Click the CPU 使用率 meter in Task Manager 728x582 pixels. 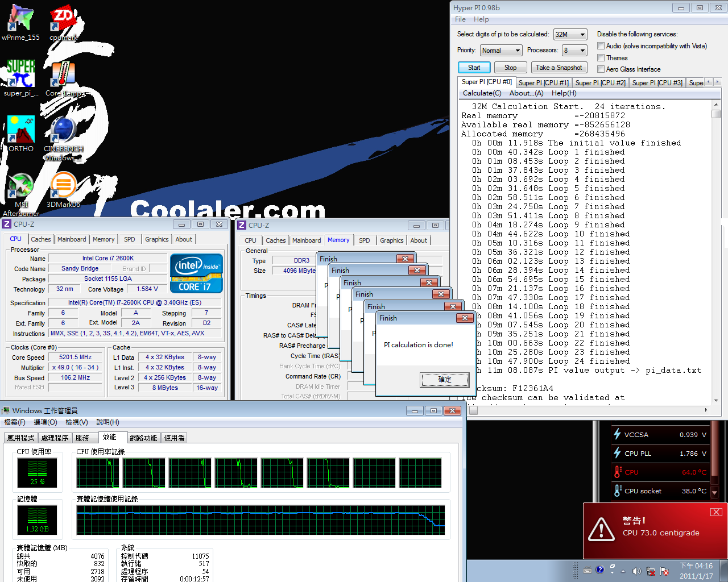coord(38,473)
